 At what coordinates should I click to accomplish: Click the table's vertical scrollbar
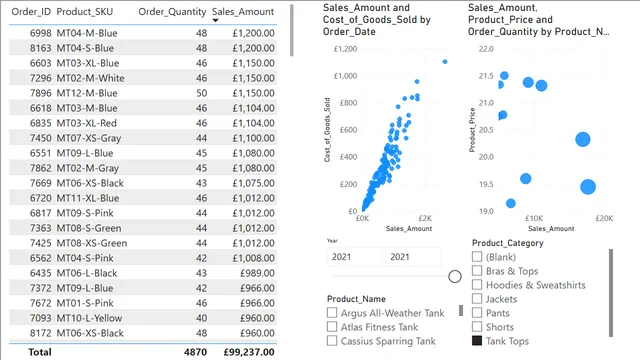tap(291, 31)
